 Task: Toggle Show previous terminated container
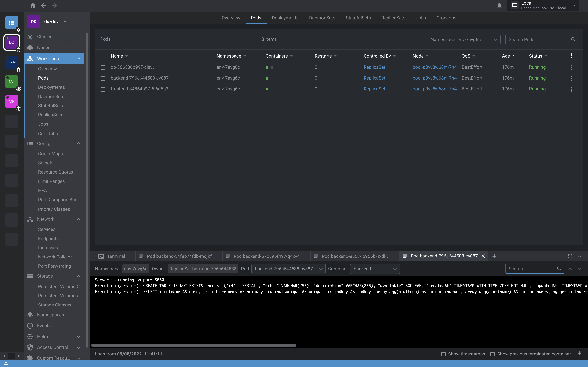pyautogui.click(x=492, y=354)
